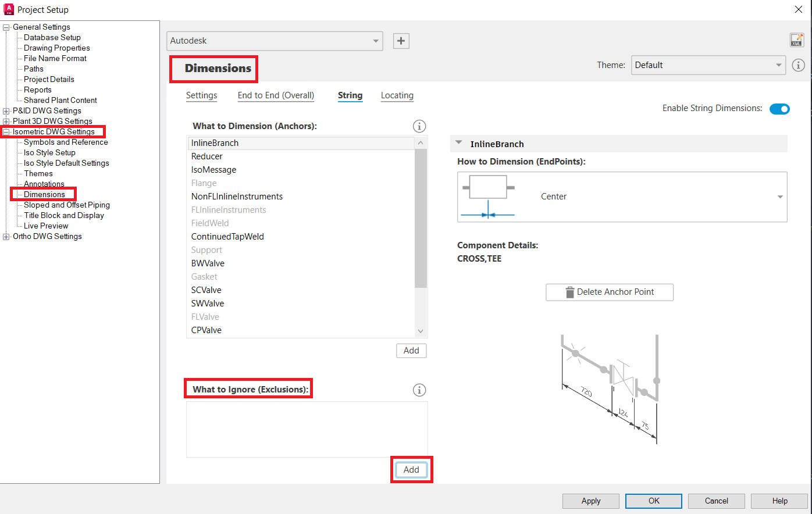Open info for What to Ignore (Exclusions)
This screenshot has height=514, width=812.
(419, 390)
